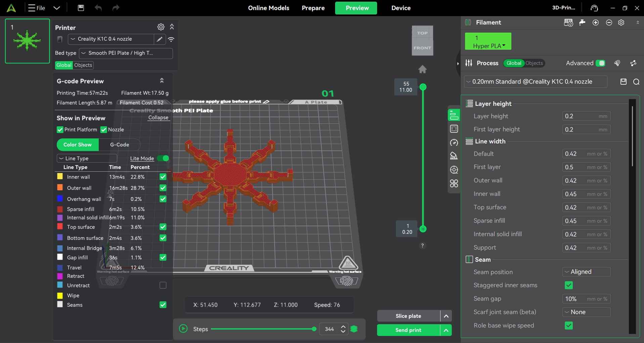644x343 pixels.
Task: Open the 0.20mm Standard process preset dropdown
Action: pyautogui.click(x=536, y=82)
